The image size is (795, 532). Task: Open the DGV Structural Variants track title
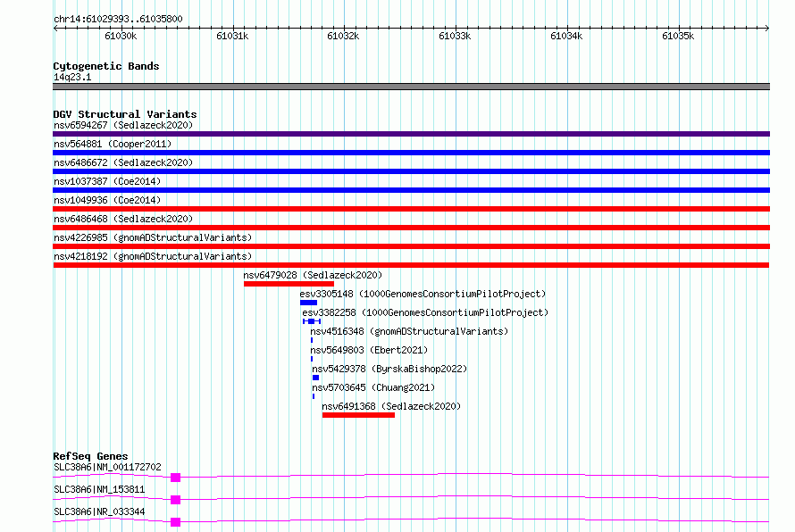click(125, 114)
